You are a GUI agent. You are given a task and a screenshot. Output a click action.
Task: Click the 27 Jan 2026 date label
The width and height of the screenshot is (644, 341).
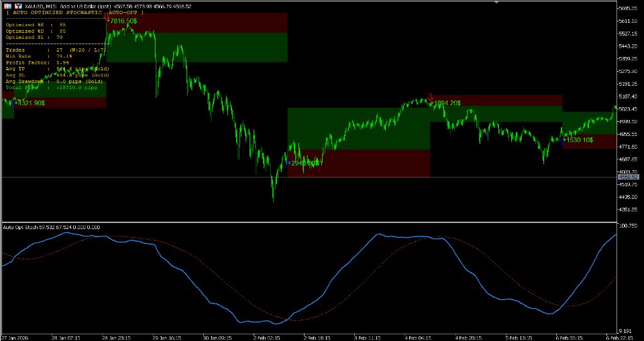click(x=16, y=338)
